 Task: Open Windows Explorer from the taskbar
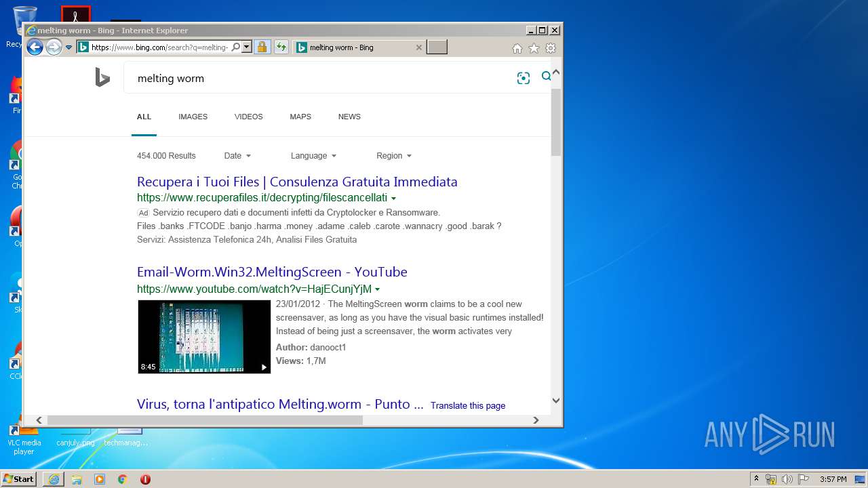point(77,479)
